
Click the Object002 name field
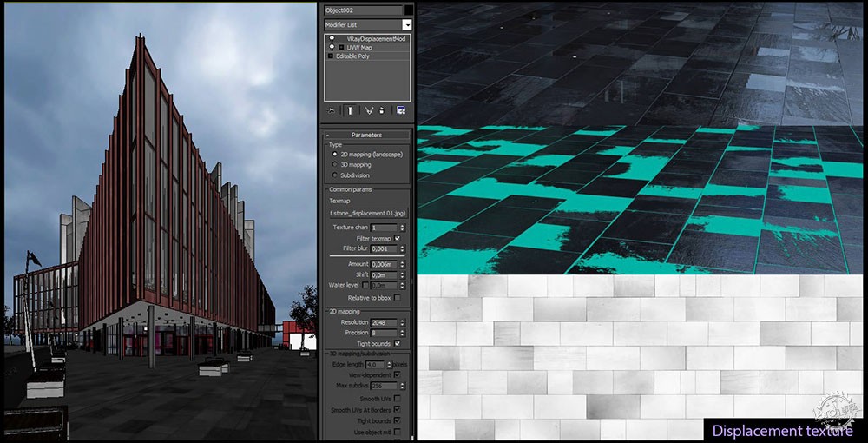pos(363,10)
